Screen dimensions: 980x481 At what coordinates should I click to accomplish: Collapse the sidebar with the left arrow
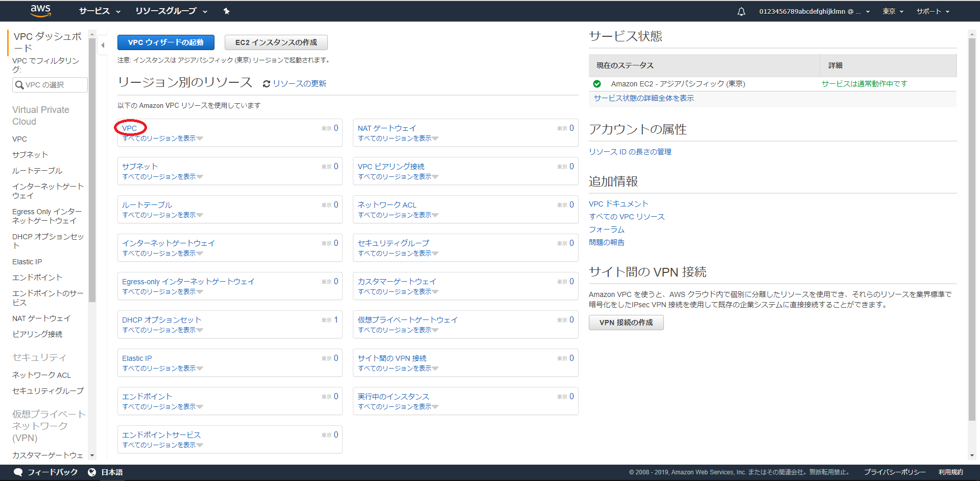click(102, 45)
